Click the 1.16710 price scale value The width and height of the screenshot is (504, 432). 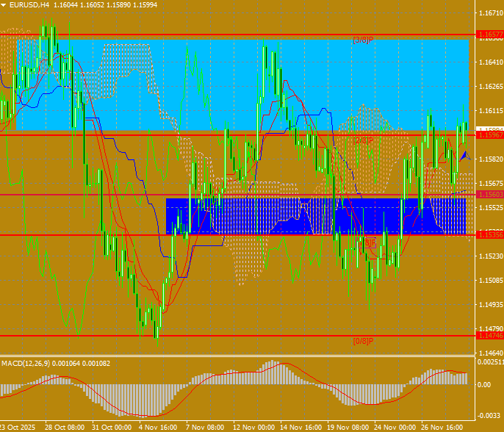pos(491,13)
